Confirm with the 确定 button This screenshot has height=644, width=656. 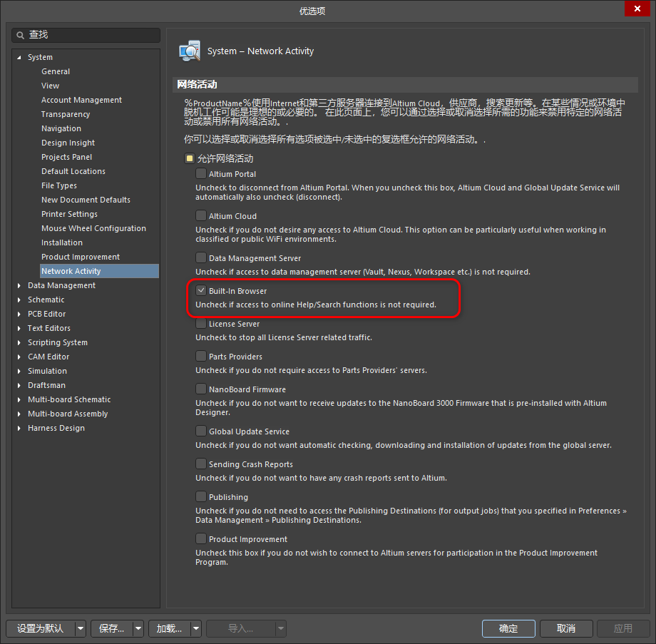click(508, 628)
